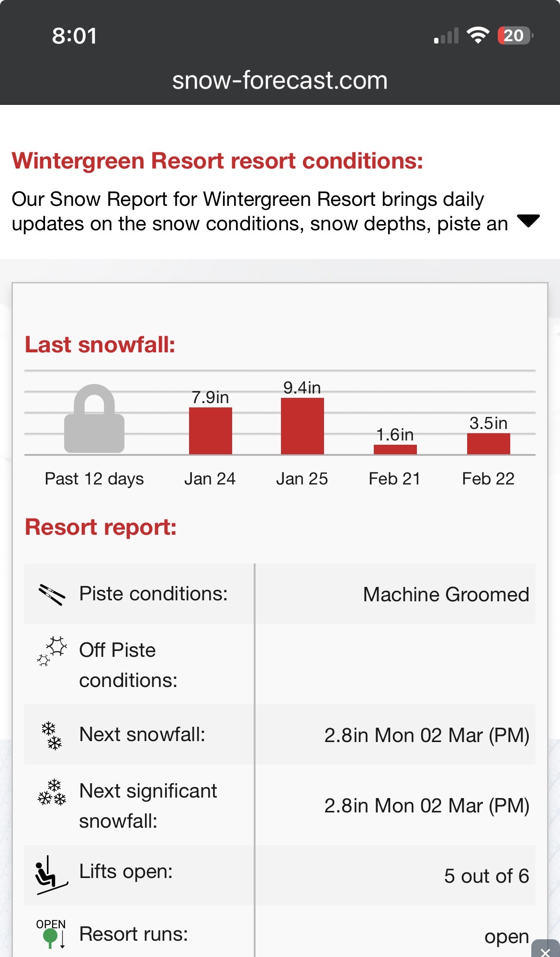Close the bottom-right overlay with X
Screen dimensions: 560x957
coord(545,949)
